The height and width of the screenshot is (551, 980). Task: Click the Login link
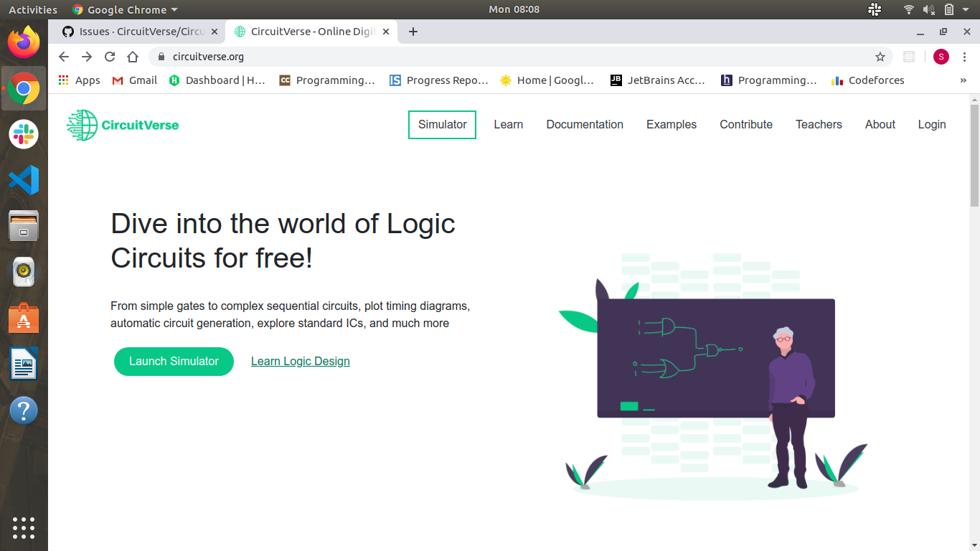tap(932, 125)
